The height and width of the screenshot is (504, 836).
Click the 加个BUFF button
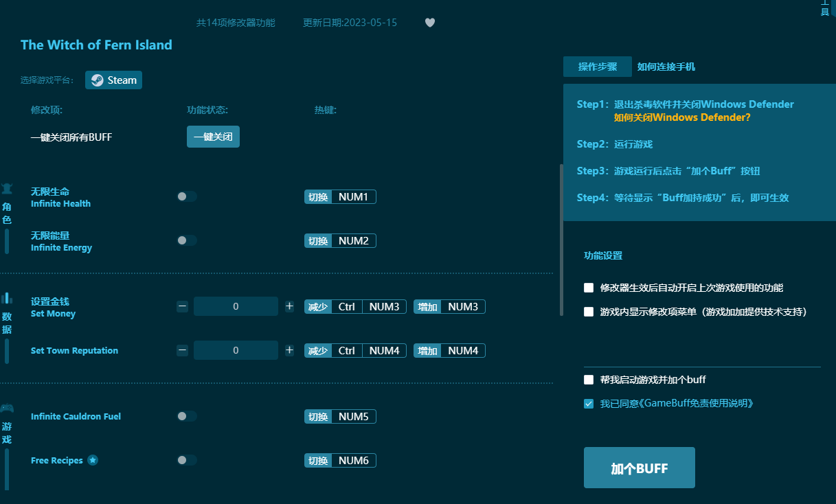(x=640, y=468)
